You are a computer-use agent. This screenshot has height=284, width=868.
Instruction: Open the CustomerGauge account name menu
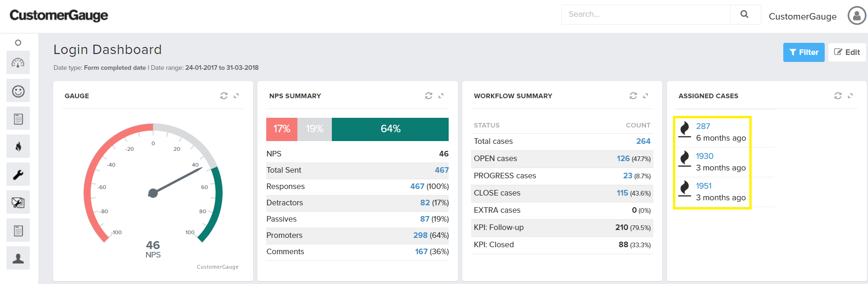(802, 16)
